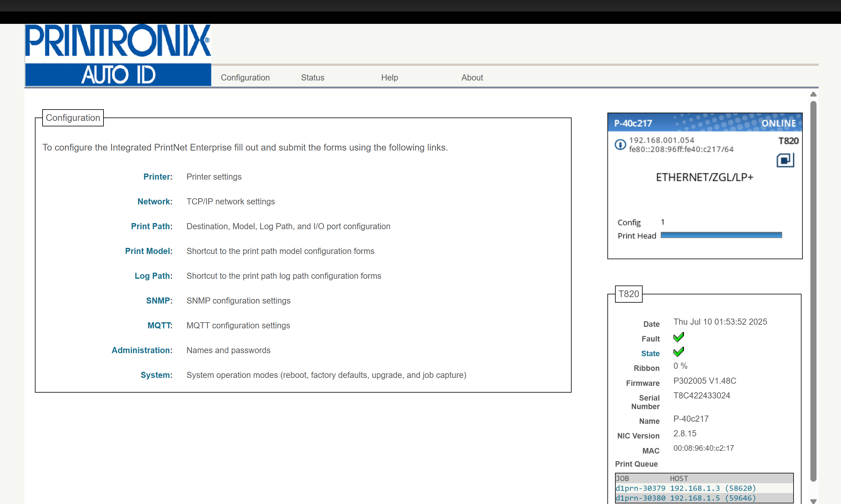Open the Help menu
Screen dimensions: 841x504
(x=389, y=77)
